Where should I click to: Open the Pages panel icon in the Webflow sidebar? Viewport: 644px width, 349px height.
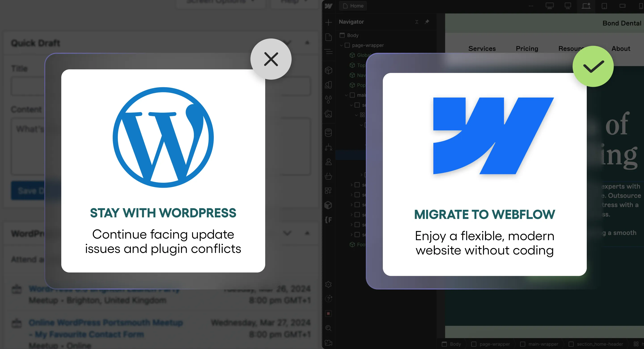[x=328, y=37]
